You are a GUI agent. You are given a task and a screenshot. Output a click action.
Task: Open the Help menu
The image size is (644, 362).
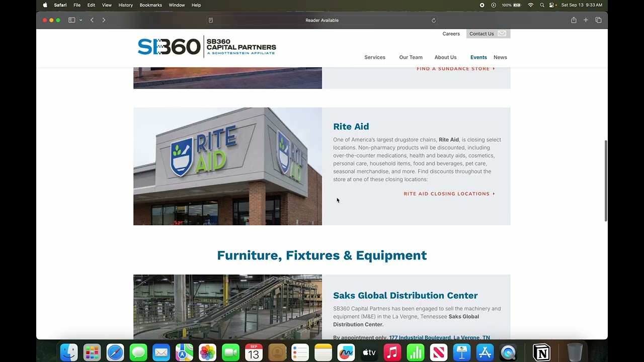(196, 5)
